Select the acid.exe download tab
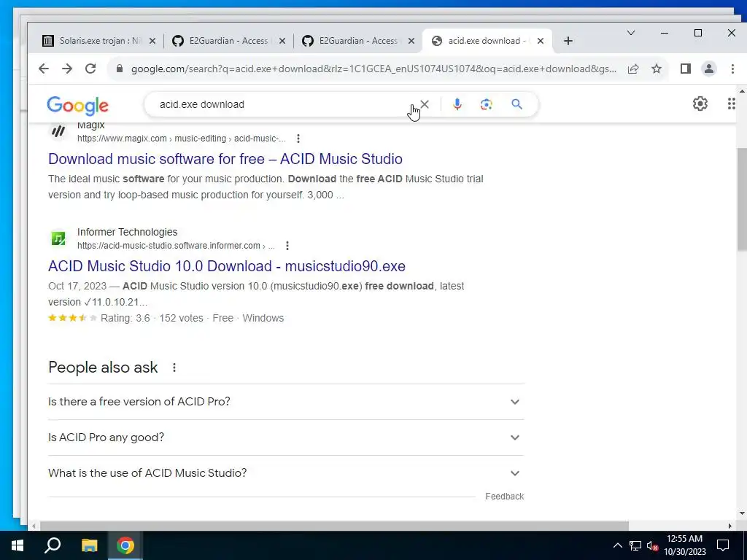 coord(487,41)
